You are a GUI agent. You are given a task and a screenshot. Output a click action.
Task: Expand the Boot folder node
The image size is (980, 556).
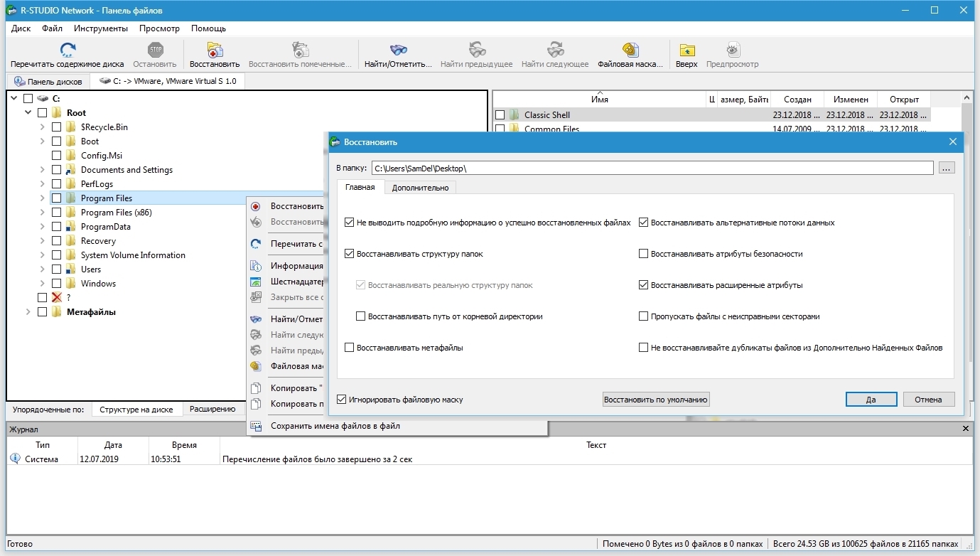click(x=43, y=141)
